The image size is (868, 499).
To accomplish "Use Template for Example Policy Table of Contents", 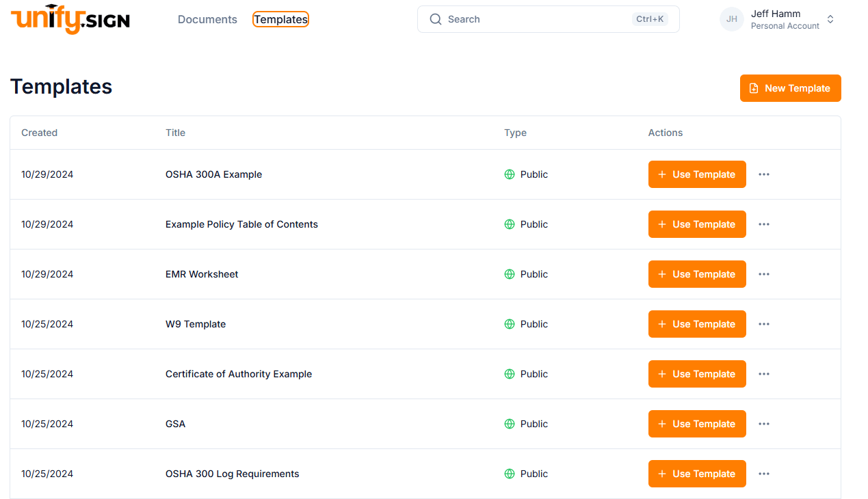I will 697,224.
